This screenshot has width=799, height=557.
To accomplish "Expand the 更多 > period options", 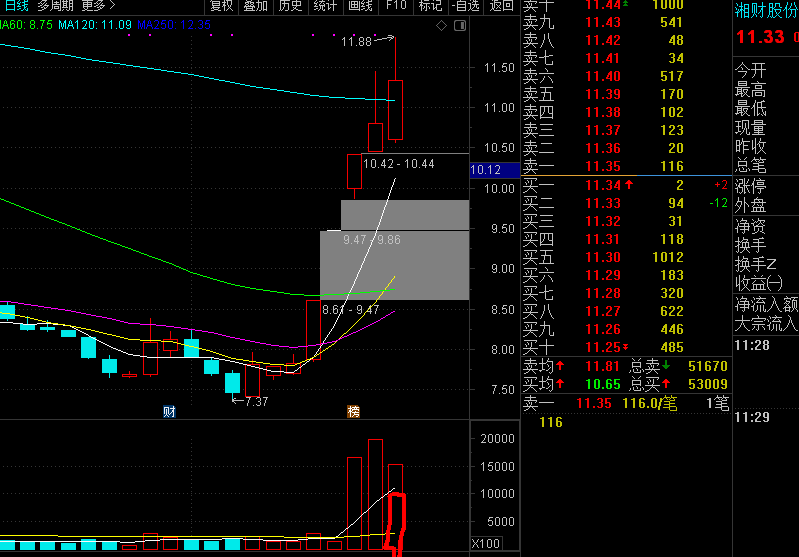I will point(98,6).
